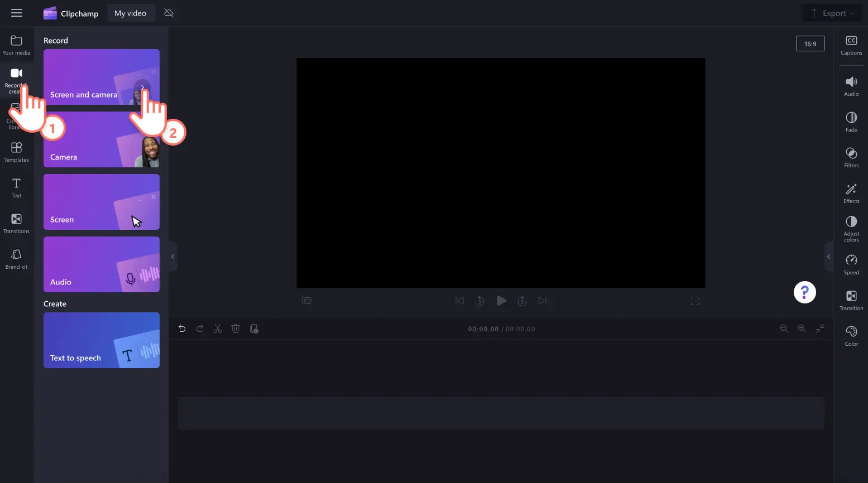868x483 pixels.
Task: Change the 16:9 aspect ratio
Action: (810, 44)
